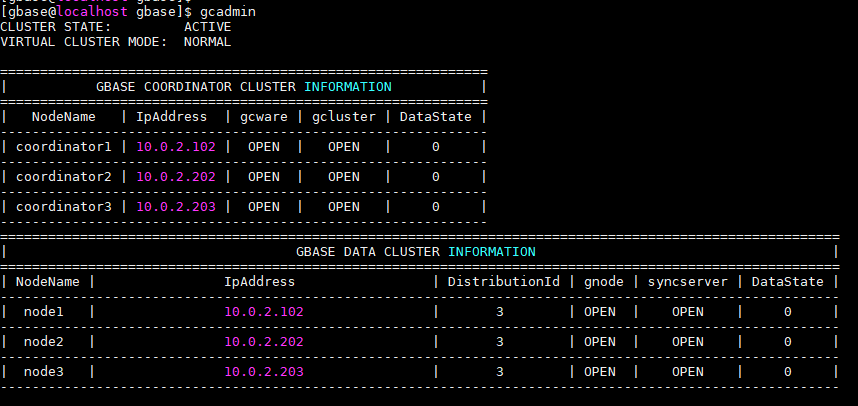
Task: Click the 'GBASE DATA CLUSTER' heading text
Action: [368, 252]
